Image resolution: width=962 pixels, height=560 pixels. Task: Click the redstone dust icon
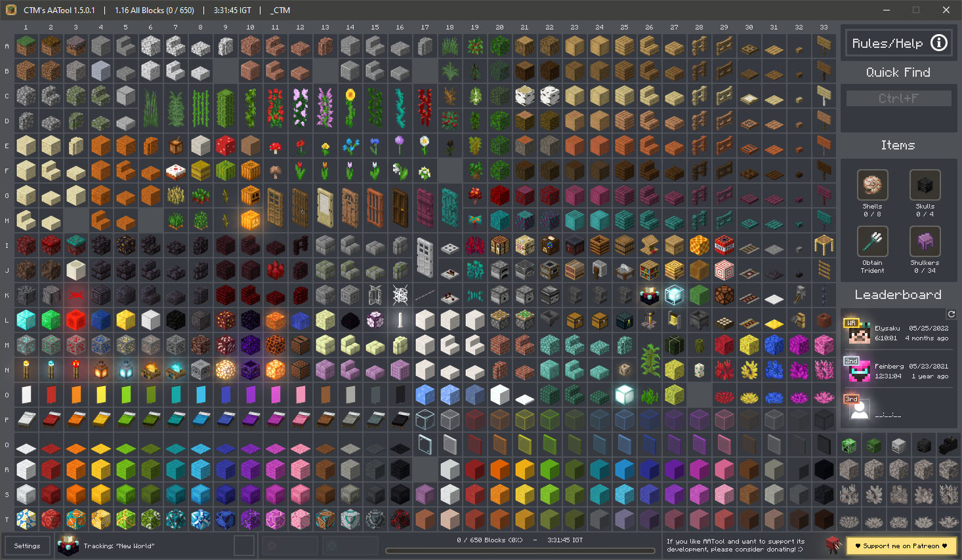point(75,295)
